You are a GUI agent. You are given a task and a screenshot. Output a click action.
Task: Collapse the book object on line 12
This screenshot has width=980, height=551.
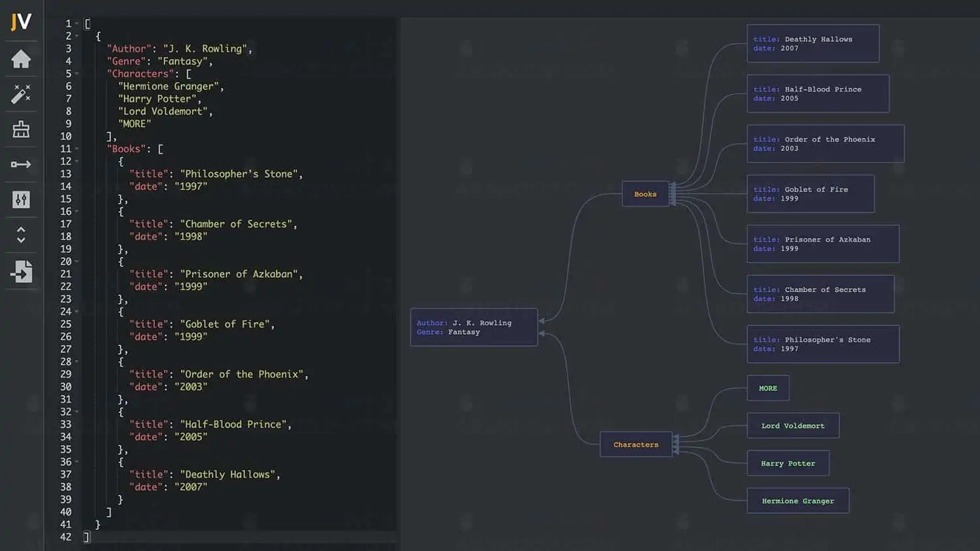(x=77, y=161)
